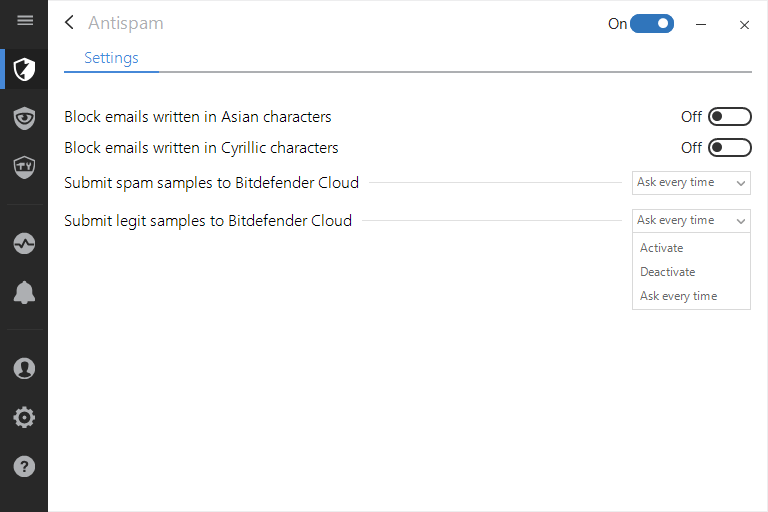The width and height of the screenshot is (768, 512).
Task: Open the activity pulse icon
Action: tap(24, 243)
